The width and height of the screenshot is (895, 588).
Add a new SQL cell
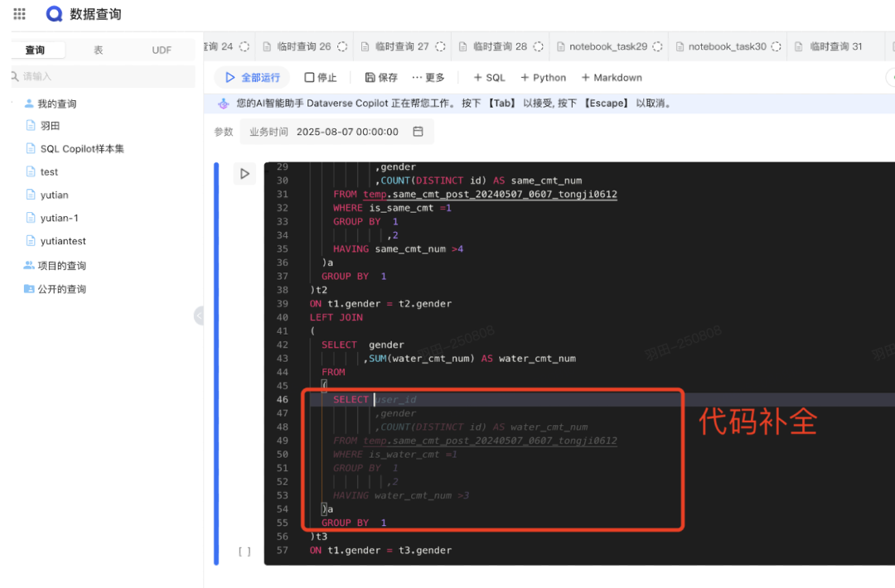pyautogui.click(x=489, y=78)
